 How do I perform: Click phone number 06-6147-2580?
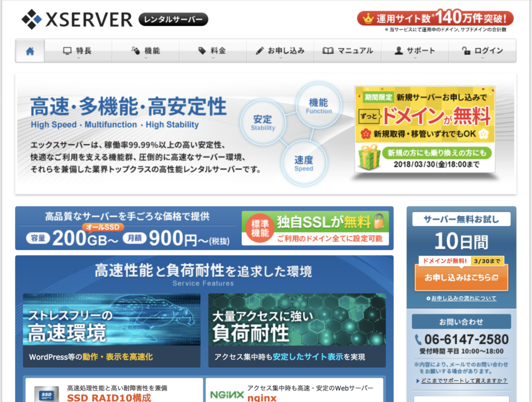[467, 340]
